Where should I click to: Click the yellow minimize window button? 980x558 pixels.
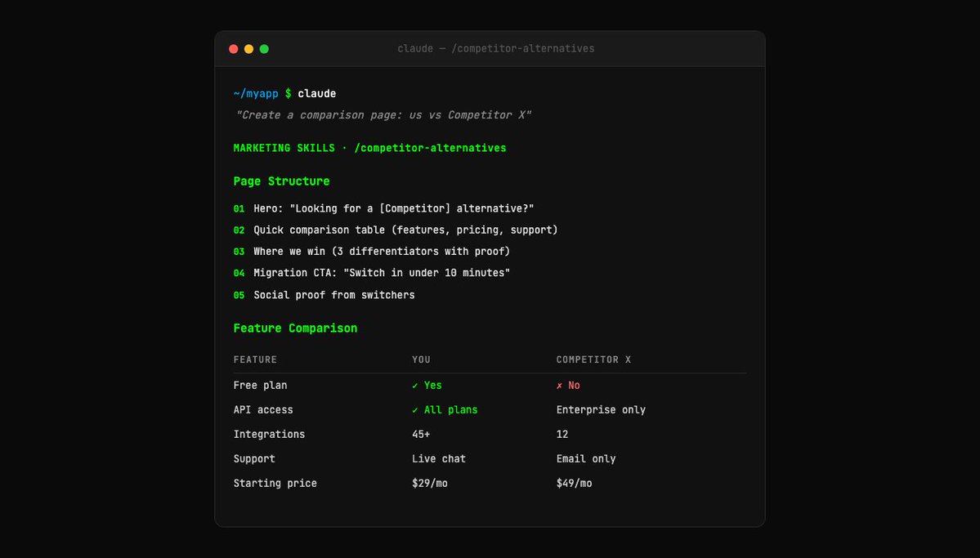point(248,49)
